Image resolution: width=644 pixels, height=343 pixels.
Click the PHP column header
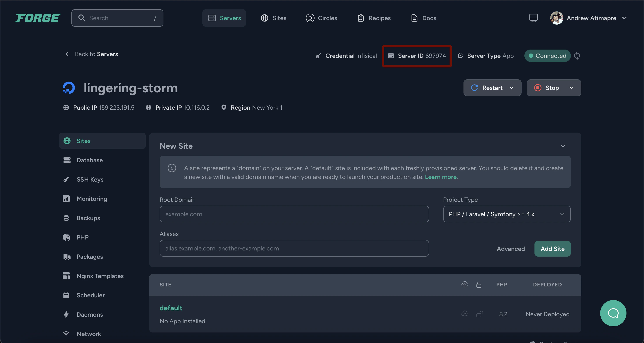[x=502, y=285]
